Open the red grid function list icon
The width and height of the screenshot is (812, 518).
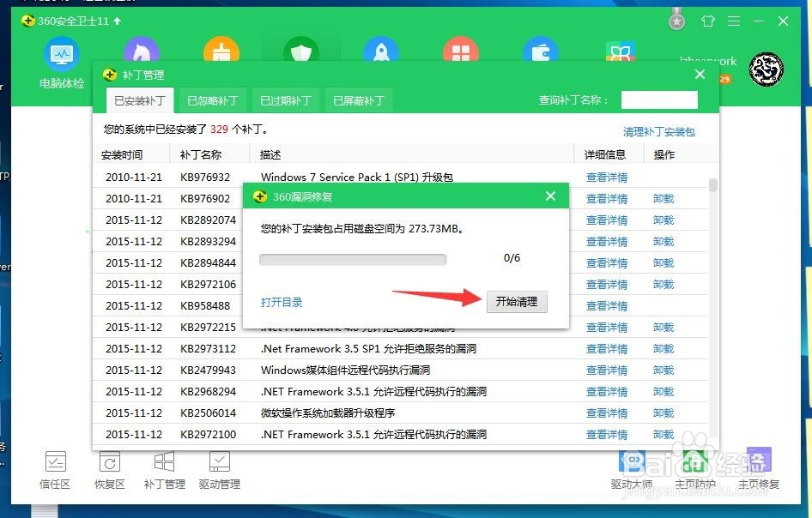(461, 51)
